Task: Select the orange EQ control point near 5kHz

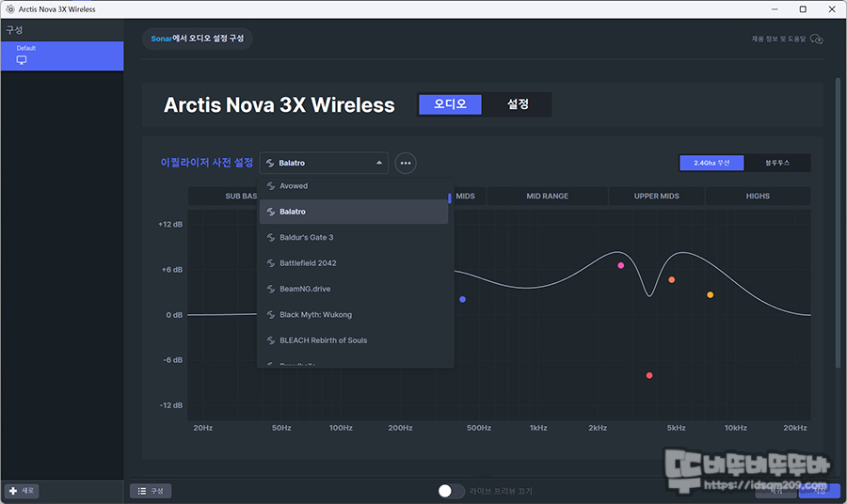Action: click(x=671, y=280)
